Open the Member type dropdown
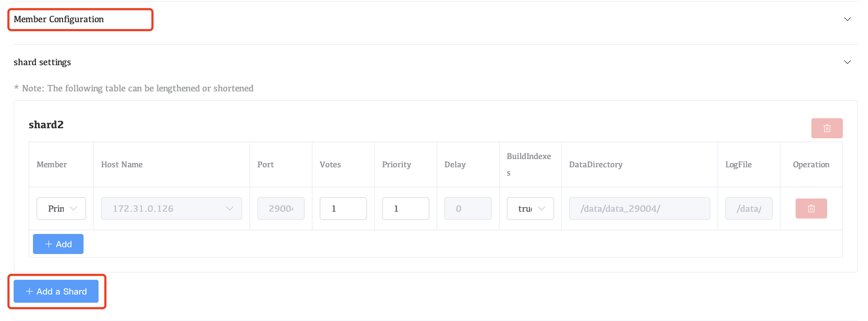Viewport: 868px width, 321px height. [61, 209]
